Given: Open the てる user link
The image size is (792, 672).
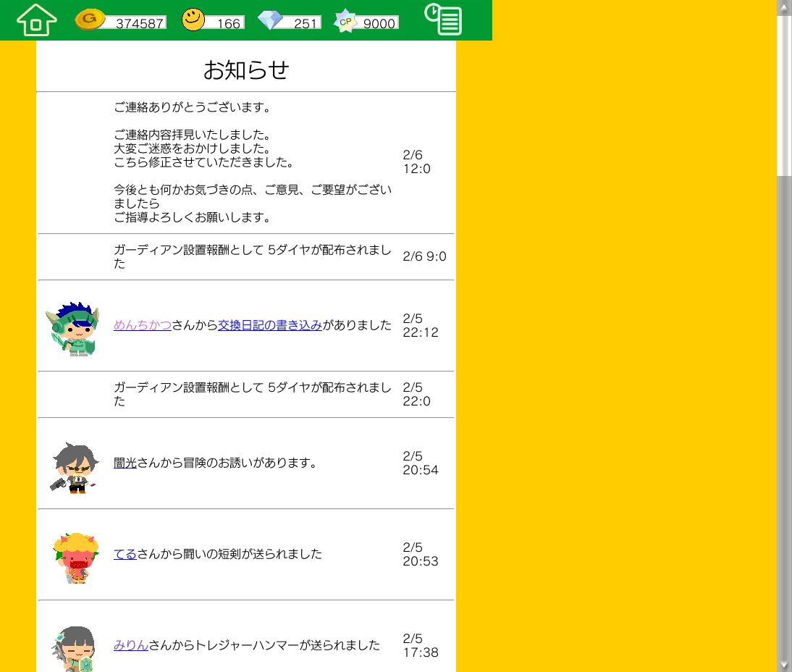Looking at the screenshot, I should pos(125,554).
